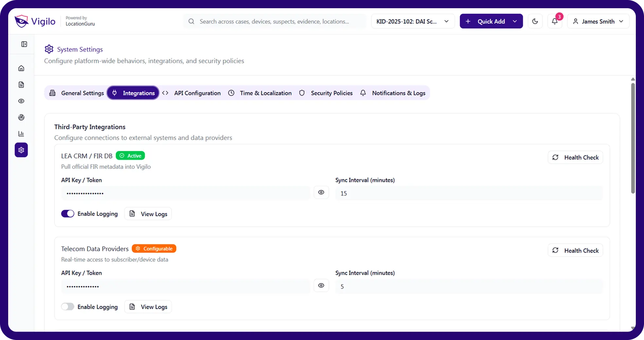Open the notifications bell icon
This screenshot has height=340, width=644.
555,21
